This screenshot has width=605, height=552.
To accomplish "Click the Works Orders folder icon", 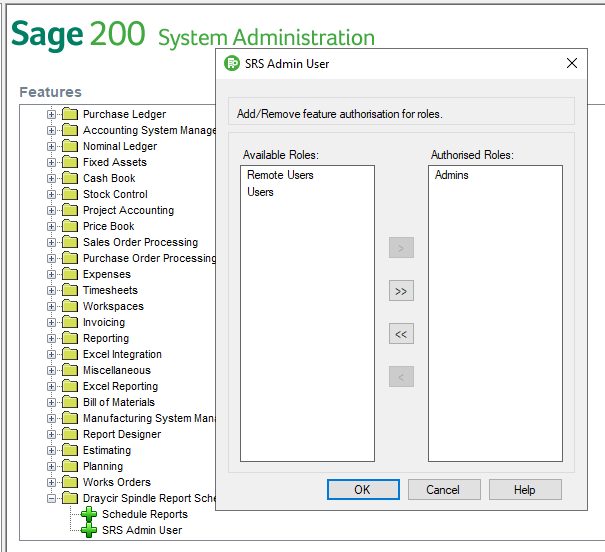I will [x=70, y=482].
